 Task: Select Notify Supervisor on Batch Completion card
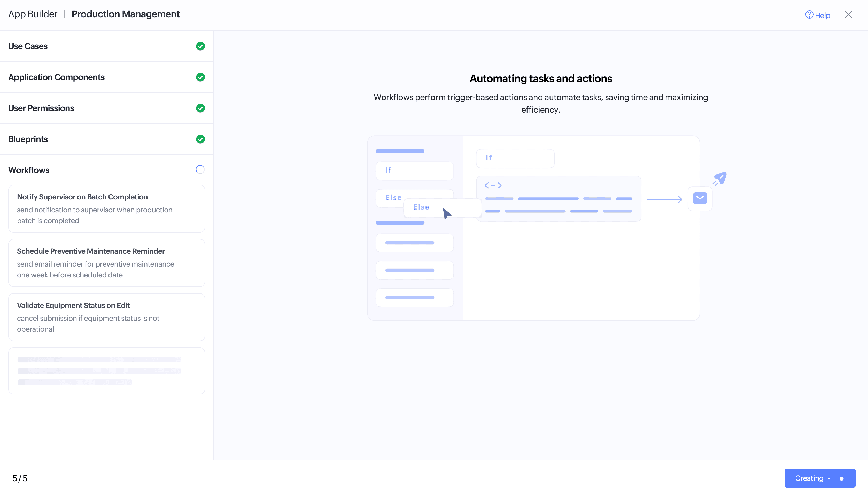coord(106,208)
